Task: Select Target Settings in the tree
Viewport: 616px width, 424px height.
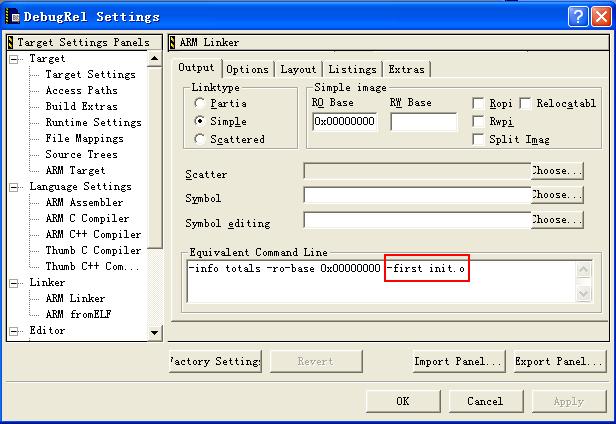Action: 90,75
